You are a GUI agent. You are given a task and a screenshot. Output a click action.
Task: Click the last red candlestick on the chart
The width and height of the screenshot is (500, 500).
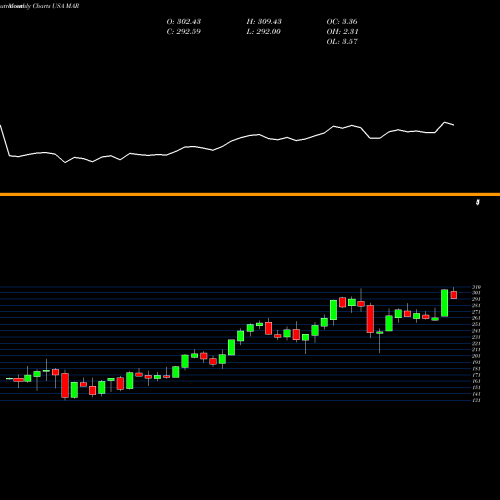[454, 295]
